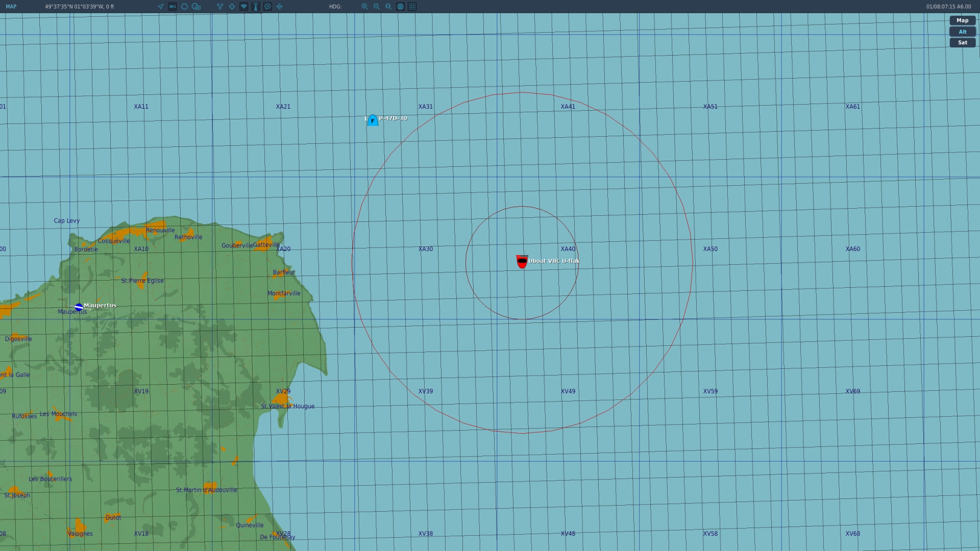The image size is (980, 551).
Task: Click the Barfleur town label
Action: point(284,272)
